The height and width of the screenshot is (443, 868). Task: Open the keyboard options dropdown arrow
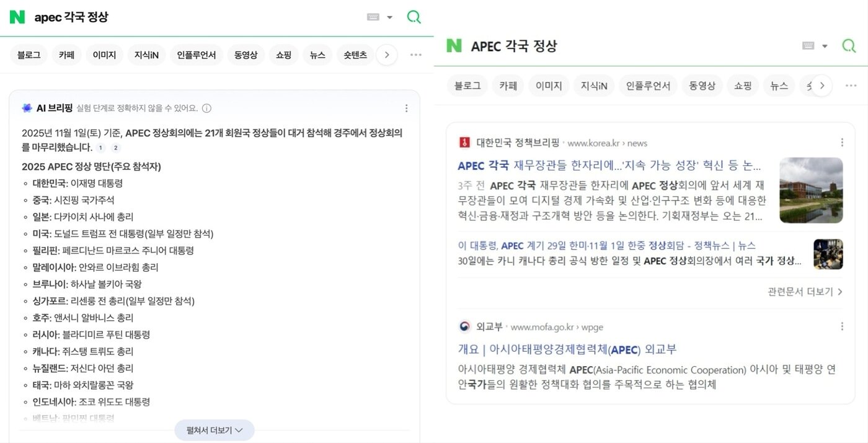point(391,17)
